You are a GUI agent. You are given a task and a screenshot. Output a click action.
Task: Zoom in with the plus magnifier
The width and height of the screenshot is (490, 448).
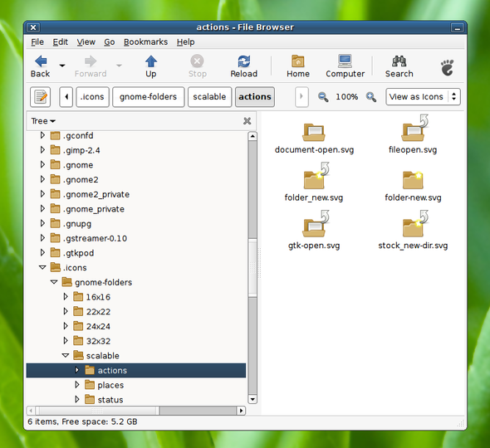[371, 97]
